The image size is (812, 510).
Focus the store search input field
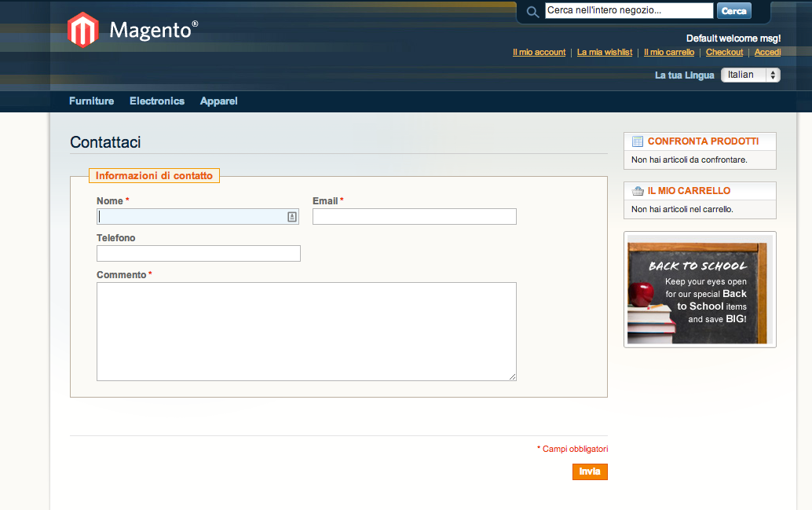pyautogui.click(x=629, y=10)
